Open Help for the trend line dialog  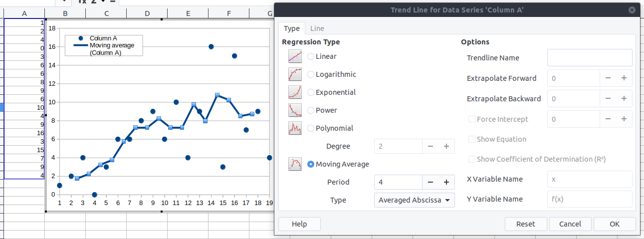tap(299, 224)
